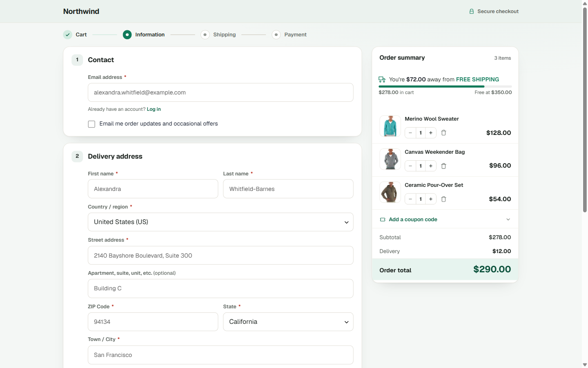Focus the Street address field
The width and height of the screenshot is (588, 368).
(x=220, y=256)
